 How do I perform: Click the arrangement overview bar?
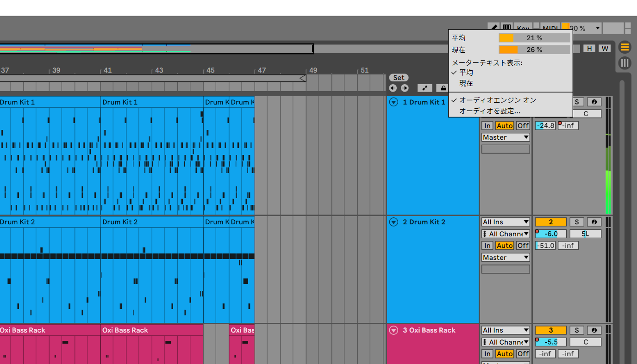(156, 49)
